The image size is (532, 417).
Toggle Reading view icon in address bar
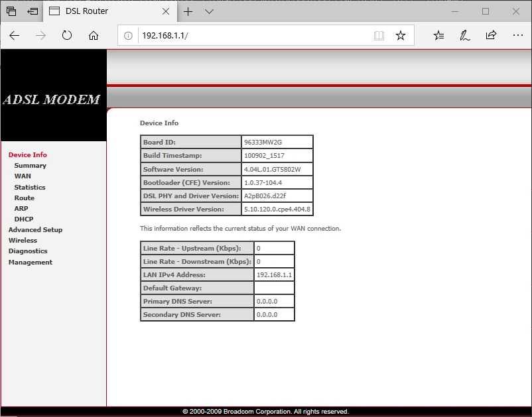379,35
